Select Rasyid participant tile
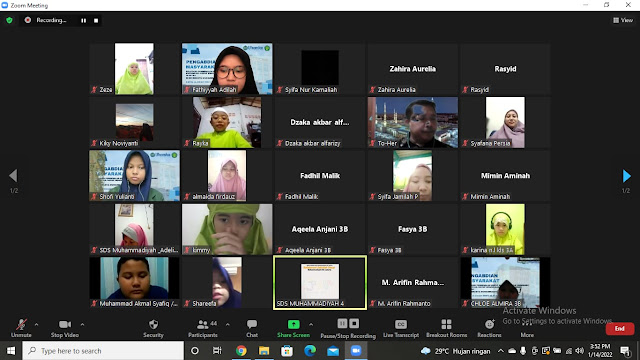This screenshot has width=640, height=360. point(505,69)
